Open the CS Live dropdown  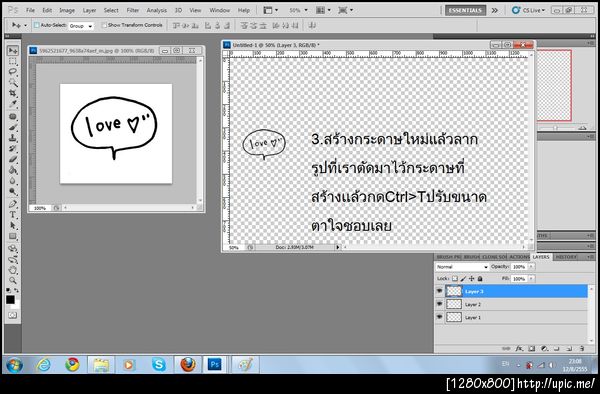(529, 10)
